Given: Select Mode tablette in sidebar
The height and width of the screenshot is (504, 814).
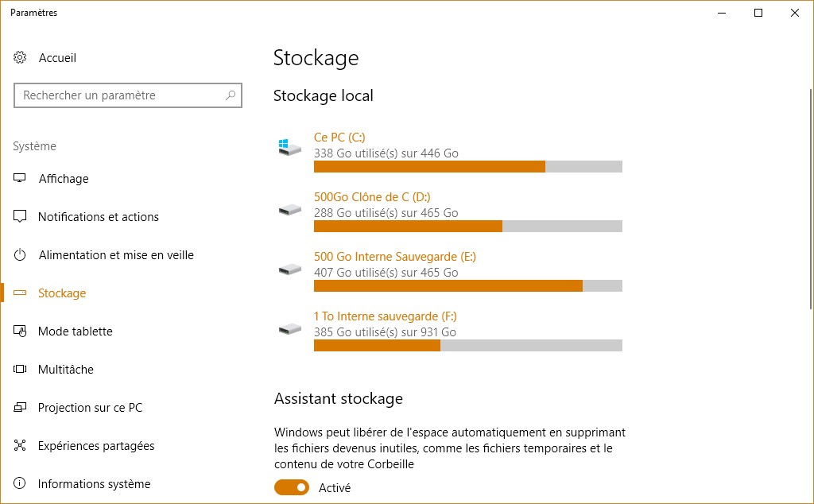Looking at the screenshot, I should (75, 331).
